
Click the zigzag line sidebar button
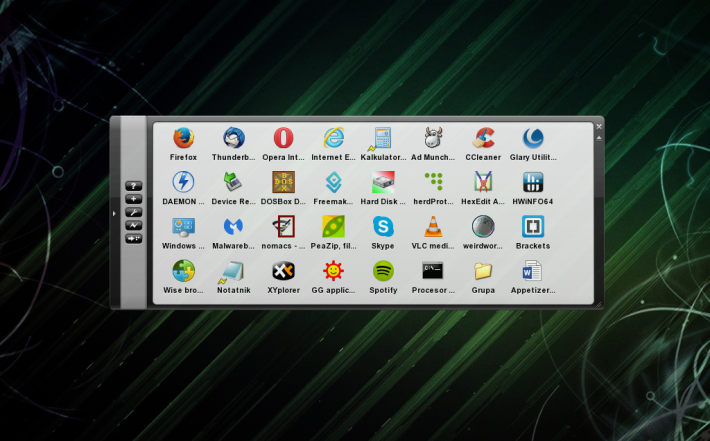coord(134,225)
